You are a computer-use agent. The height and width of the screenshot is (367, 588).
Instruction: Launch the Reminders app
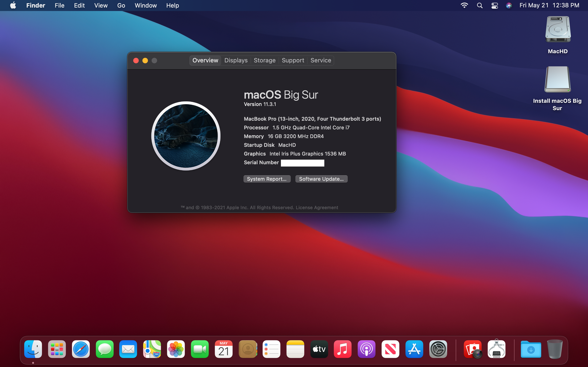[x=271, y=349]
